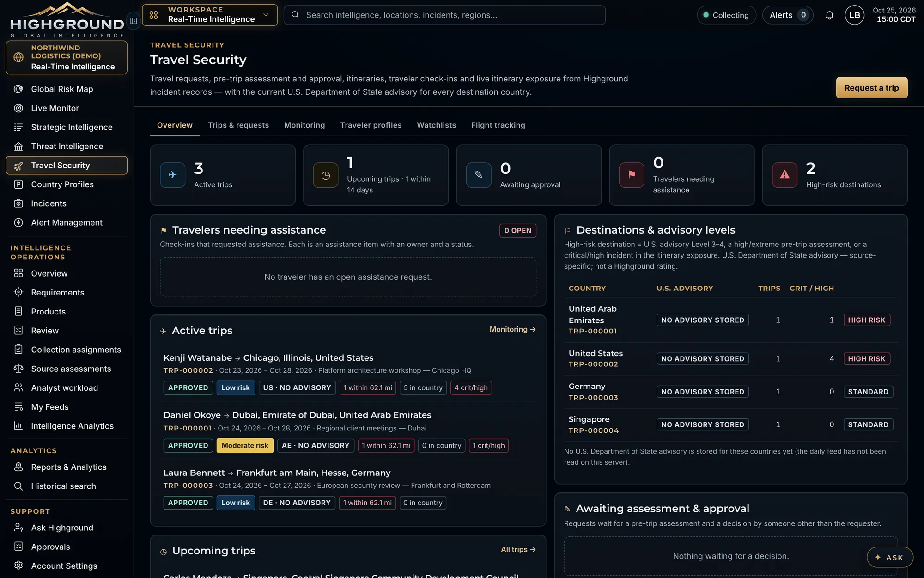Viewport: 924px width, 578px height.
Task: Click the Request a trip button
Action: [x=871, y=87]
